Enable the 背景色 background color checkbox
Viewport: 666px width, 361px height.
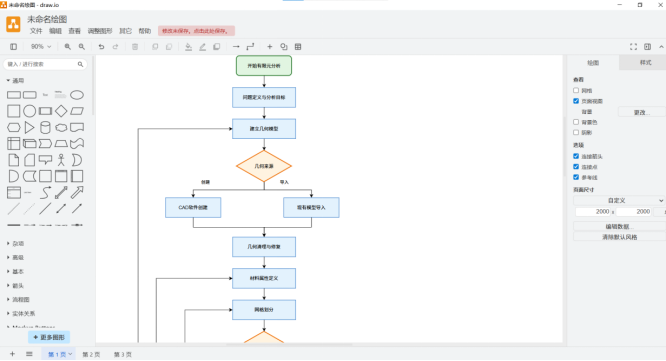point(576,122)
